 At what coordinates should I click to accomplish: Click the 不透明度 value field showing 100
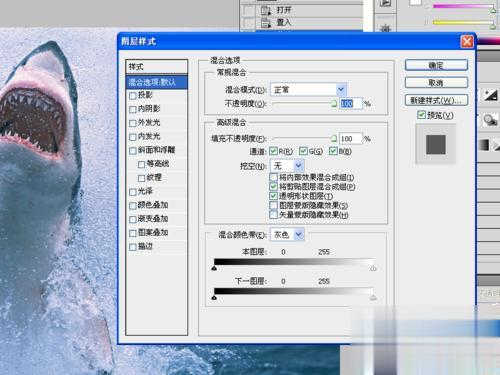351,104
